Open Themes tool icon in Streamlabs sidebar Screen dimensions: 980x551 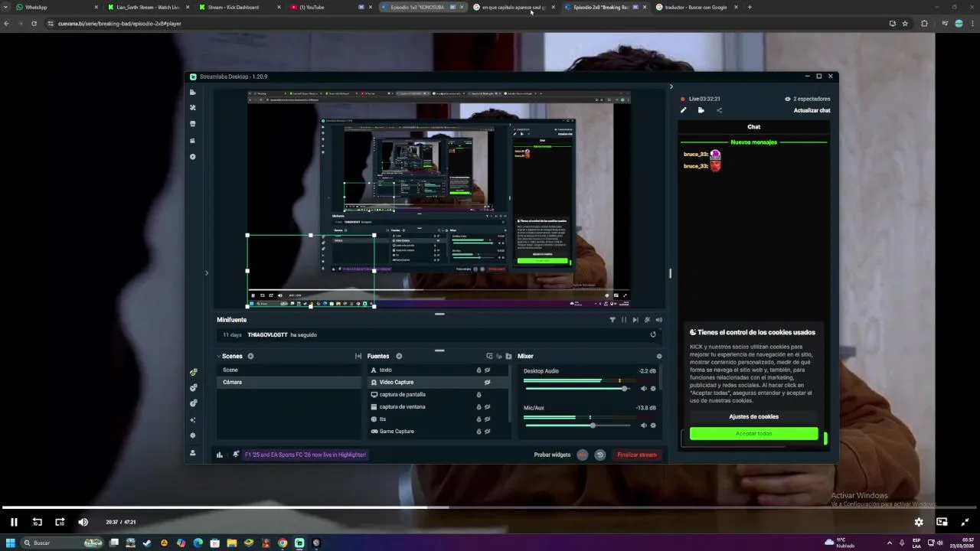[x=193, y=108]
